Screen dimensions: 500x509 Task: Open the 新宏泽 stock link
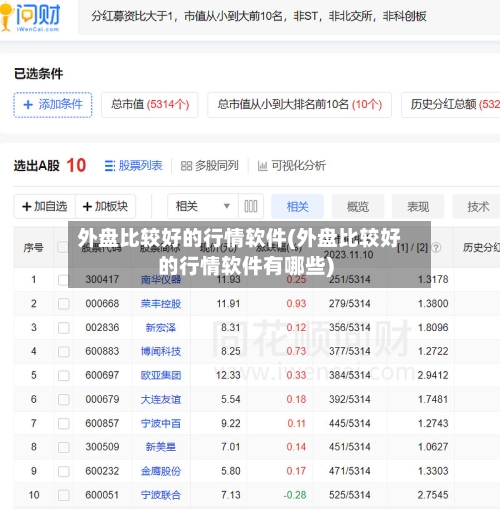click(x=161, y=328)
